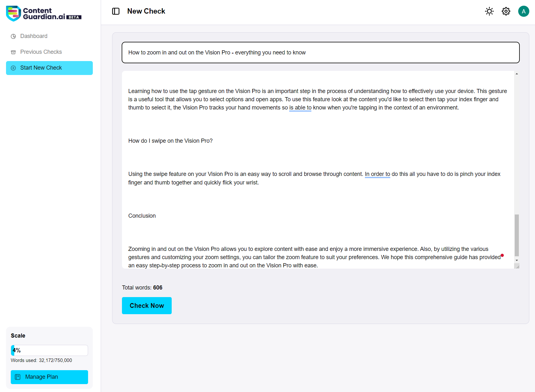The width and height of the screenshot is (535, 392).
Task: Open settings via the gear icon
Action: (x=506, y=11)
